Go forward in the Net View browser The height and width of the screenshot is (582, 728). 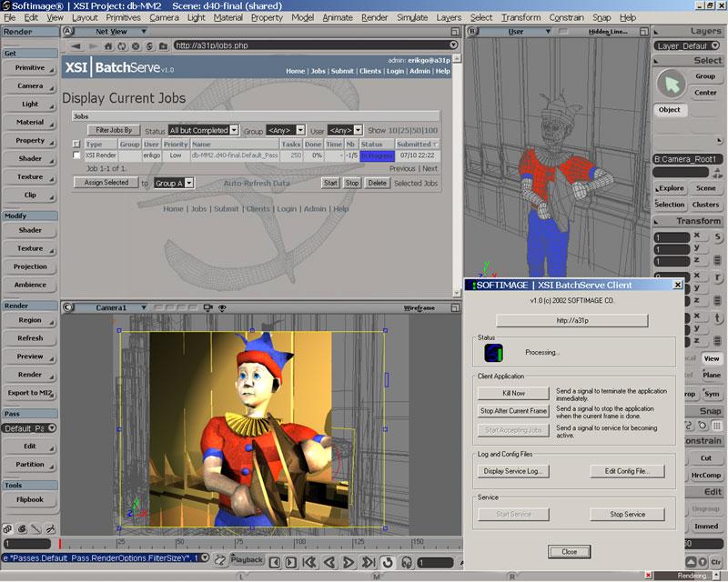[x=93, y=46]
